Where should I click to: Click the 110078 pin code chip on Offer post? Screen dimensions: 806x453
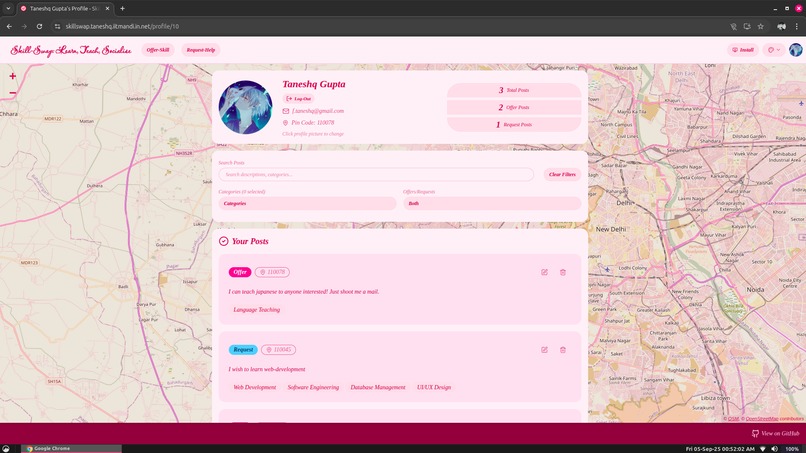(272, 272)
